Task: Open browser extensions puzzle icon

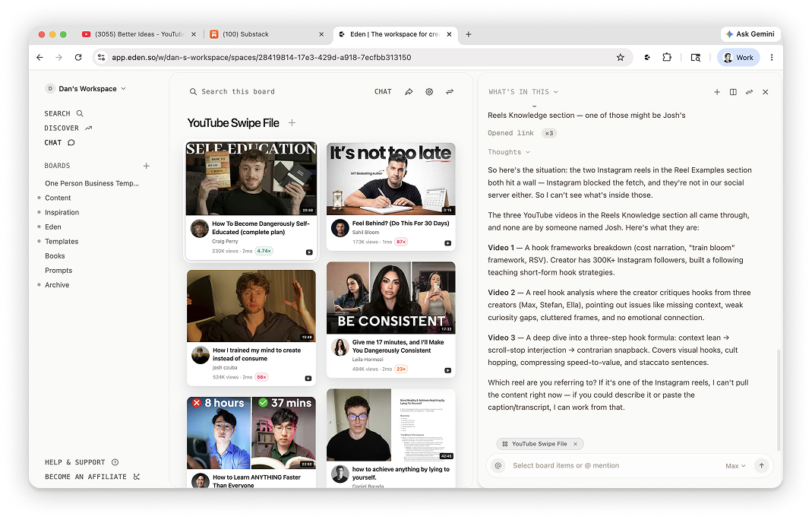Action: click(667, 58)
